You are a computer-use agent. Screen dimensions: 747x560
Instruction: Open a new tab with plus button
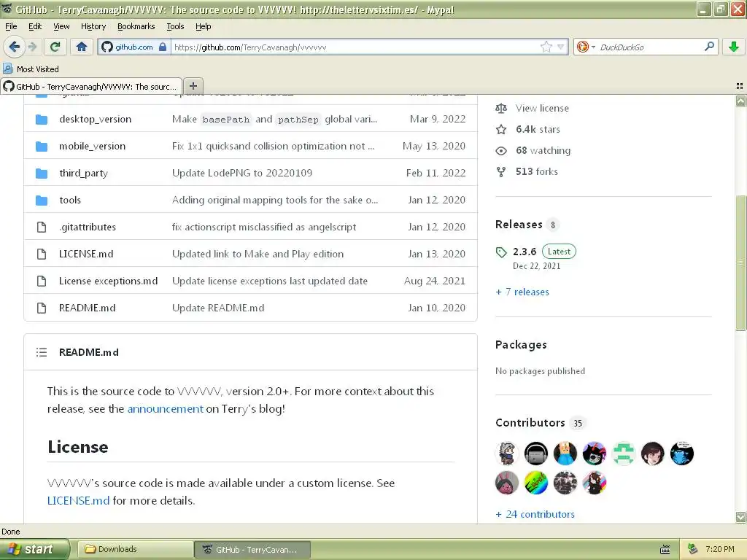[x=193, y=86]
